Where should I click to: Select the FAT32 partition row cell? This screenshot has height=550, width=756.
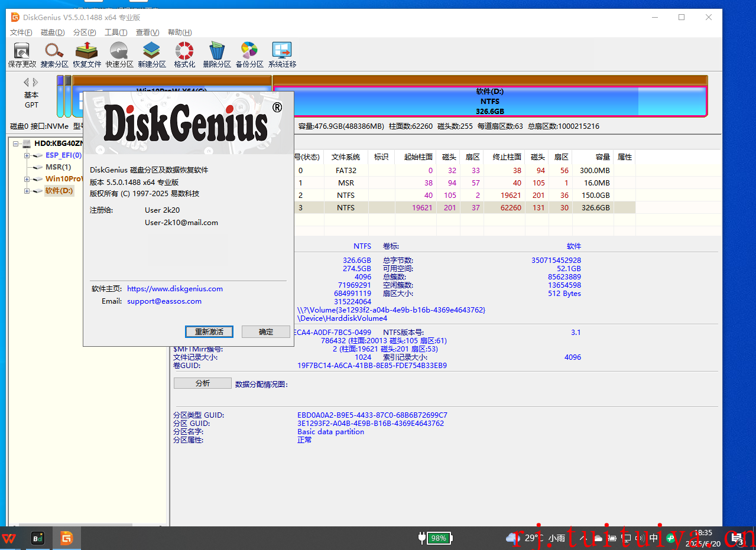point(346,171)
